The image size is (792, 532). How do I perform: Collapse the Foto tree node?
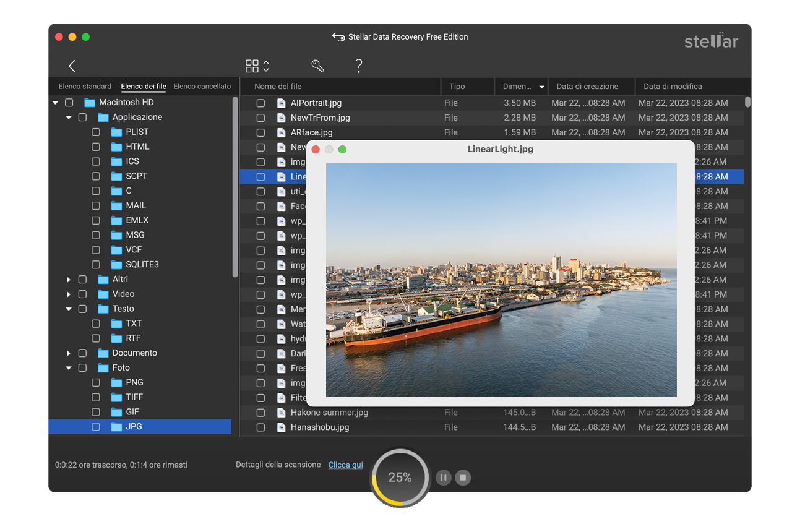pos(69,368)
